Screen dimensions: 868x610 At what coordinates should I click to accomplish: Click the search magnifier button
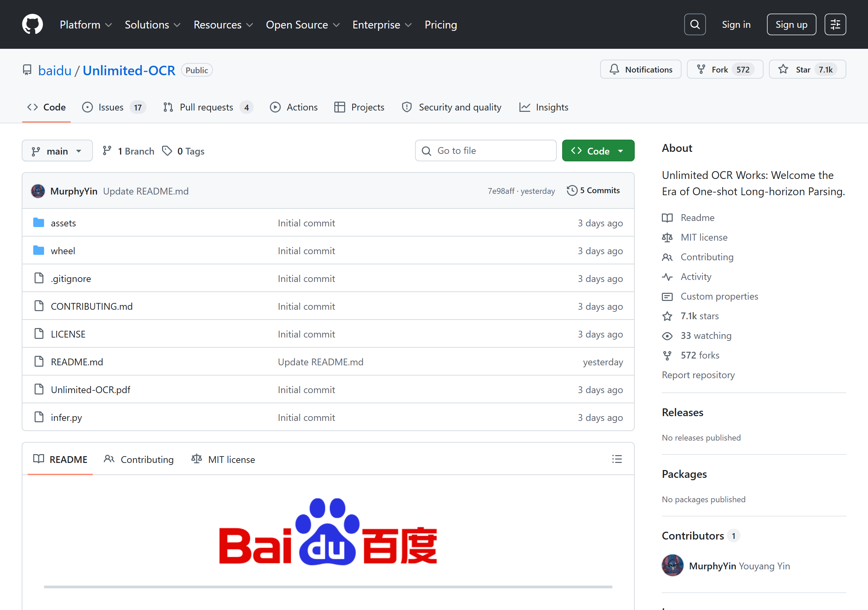pos(694,24)
